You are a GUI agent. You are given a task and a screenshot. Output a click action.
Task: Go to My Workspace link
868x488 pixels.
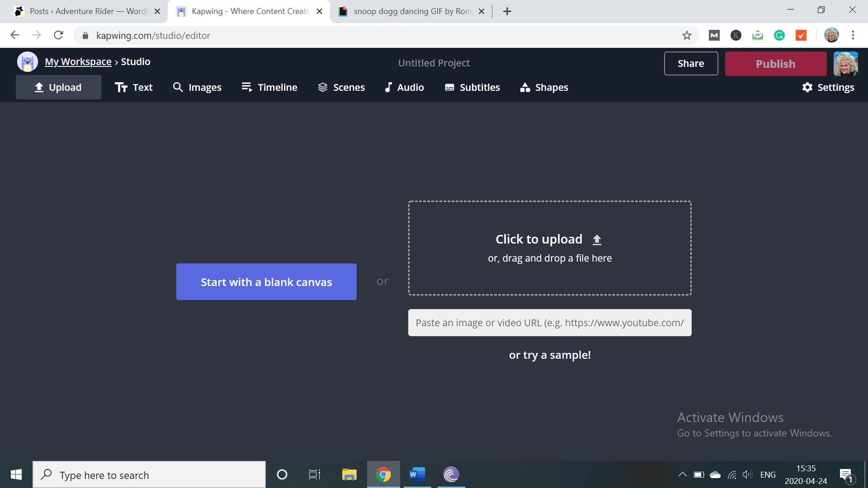tap(78, 62)
